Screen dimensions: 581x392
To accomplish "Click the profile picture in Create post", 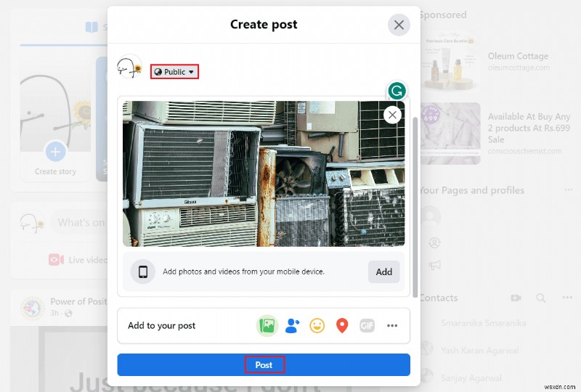I will click(130, 67).
